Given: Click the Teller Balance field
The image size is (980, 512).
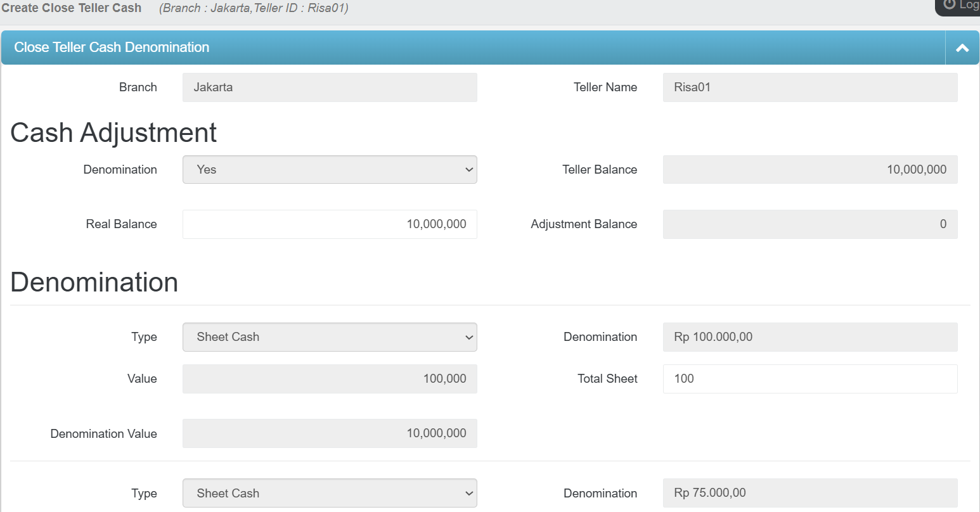Looking at the screenshot, I should tap(809, 170).
